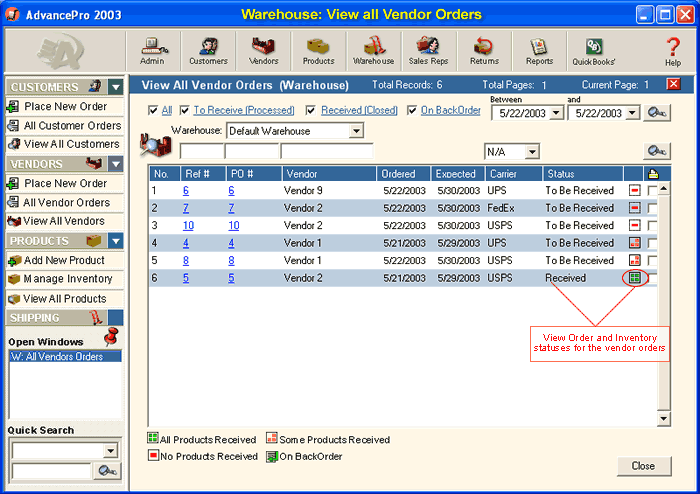Image resolution: width=700 pixels, height=494 pixels.
Task: Open All Customer Orders
Action: pyautogui.click(x=65, y=126)
